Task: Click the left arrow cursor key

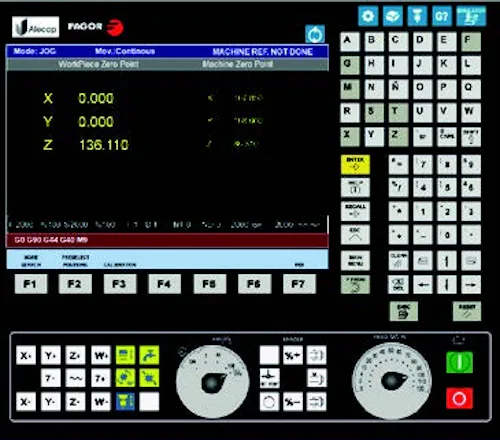Action: click(423, 284)
